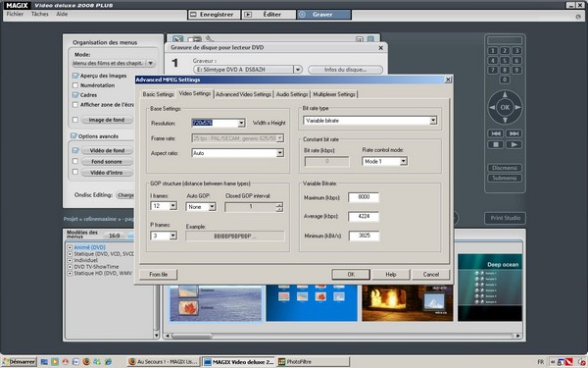
Task: Open PhotoFiltre from the taskbar
Action: point(314,361)
